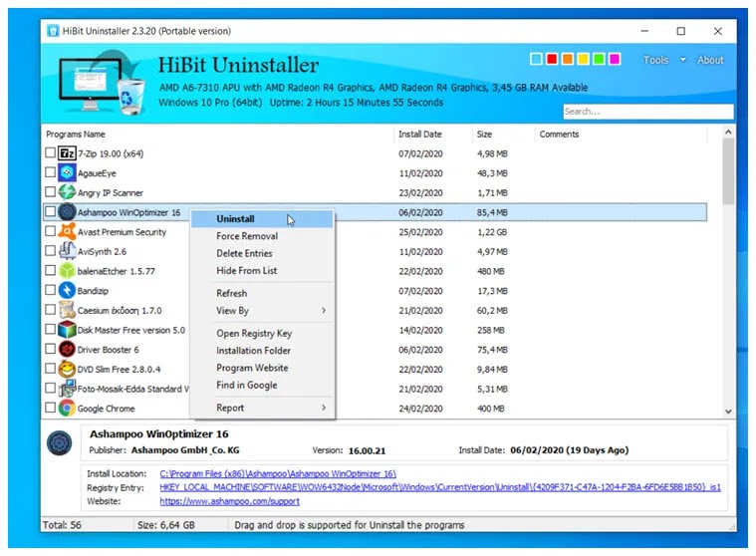The image size is (756, 556).
Task: Click the Google Chrome icon
Action: click(x=67, y=408)
